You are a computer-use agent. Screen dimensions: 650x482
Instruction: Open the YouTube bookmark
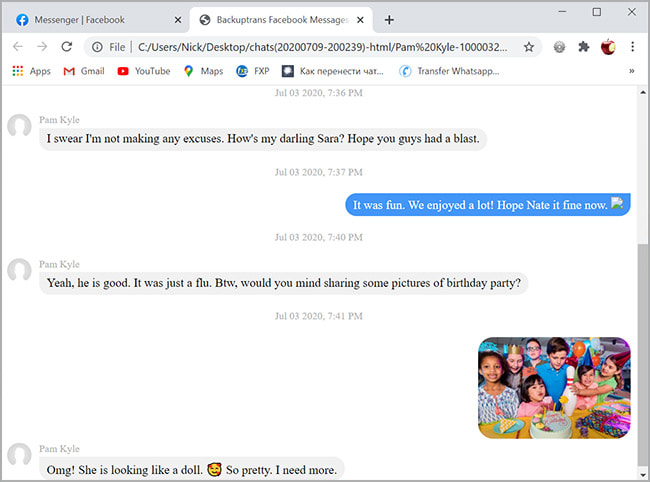tap(144, 71)
